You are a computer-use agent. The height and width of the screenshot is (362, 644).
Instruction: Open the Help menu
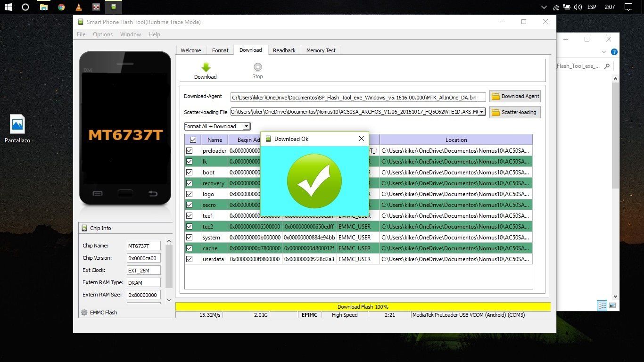pyautogui.click(x=154, y=34)
